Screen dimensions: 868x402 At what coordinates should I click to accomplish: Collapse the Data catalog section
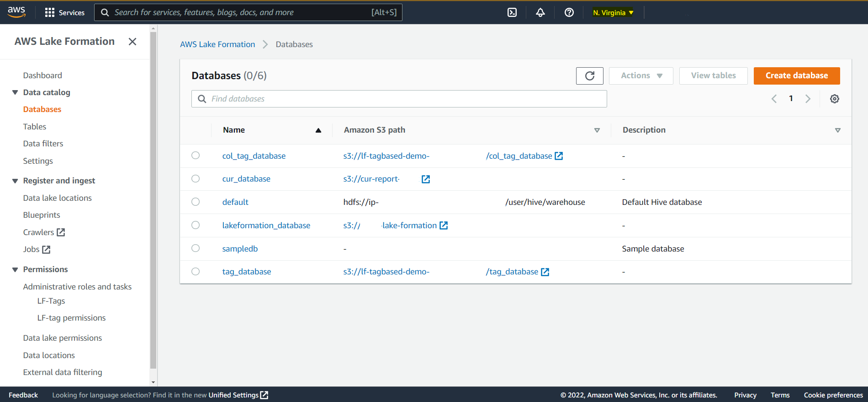15,92
